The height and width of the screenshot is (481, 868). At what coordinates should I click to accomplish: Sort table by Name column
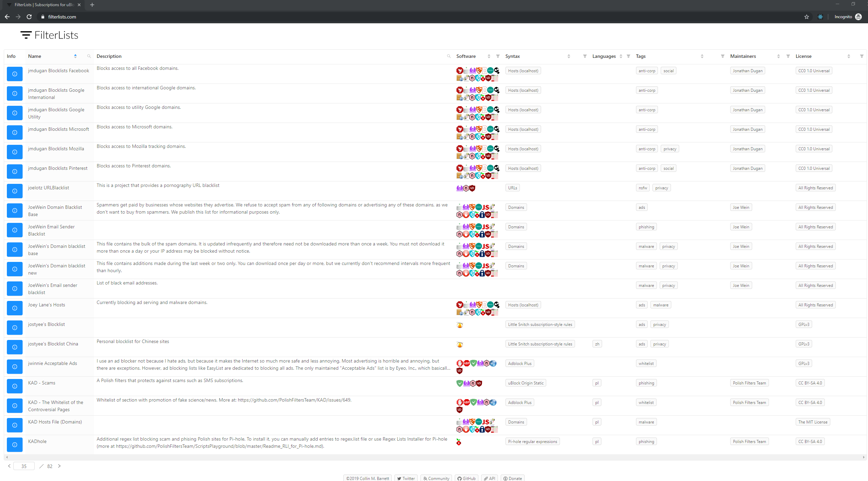pyautogui.click(x=75, y=56)
